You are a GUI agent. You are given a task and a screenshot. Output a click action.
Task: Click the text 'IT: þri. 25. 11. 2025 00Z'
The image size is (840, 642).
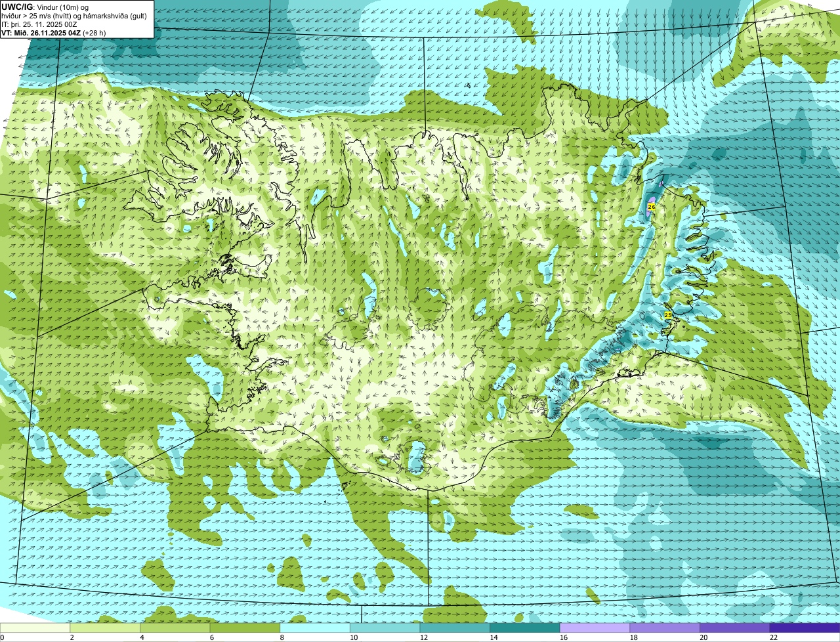click(x=39, y=24)
